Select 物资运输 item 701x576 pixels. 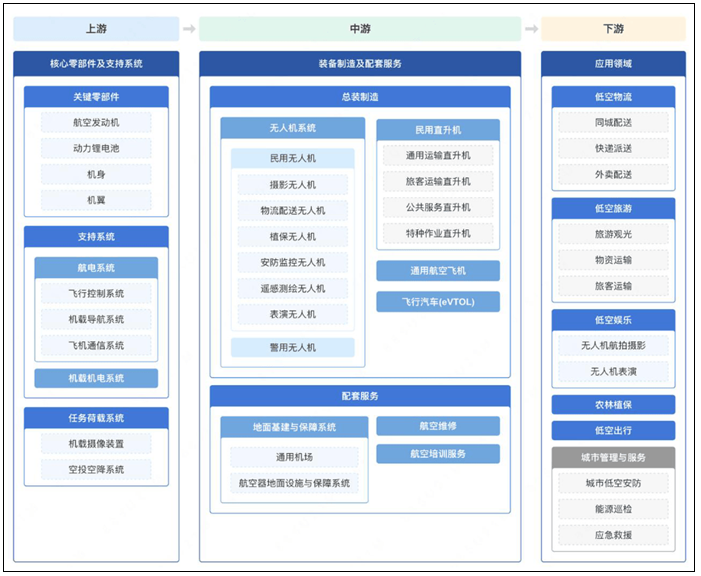click(613, 260)
